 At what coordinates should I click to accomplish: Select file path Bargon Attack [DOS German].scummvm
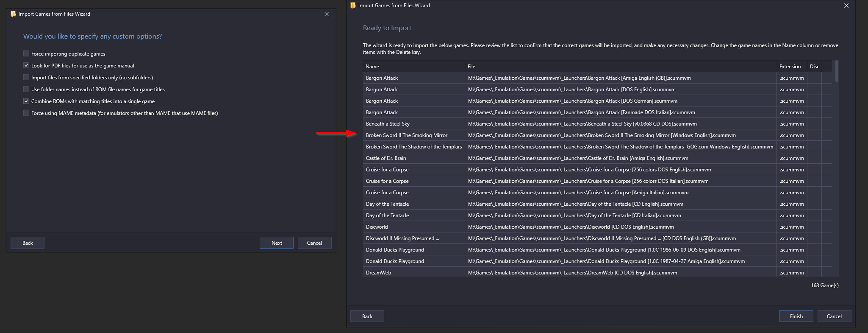(621, 101)
